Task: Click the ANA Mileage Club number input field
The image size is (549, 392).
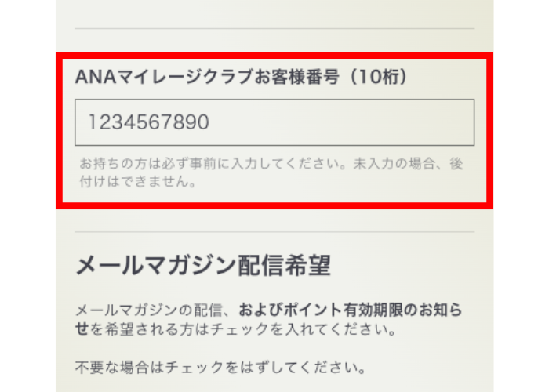Action: point(274,122)
